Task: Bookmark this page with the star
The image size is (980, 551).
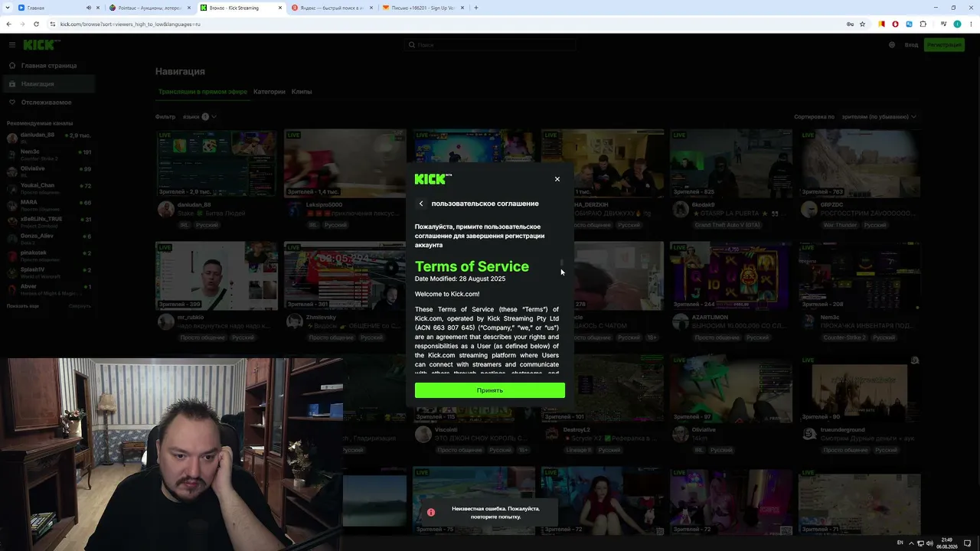Action: [x=862, y=24]
